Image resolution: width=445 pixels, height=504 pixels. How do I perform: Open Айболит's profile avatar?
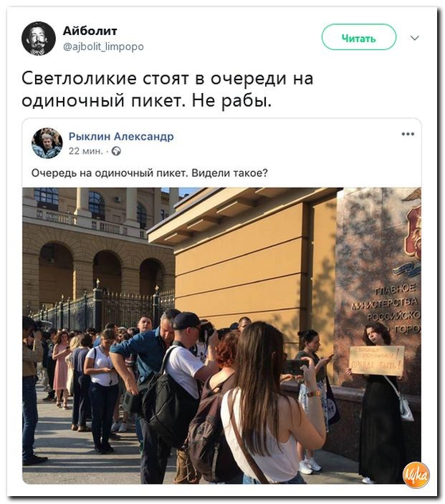point(39,39)
